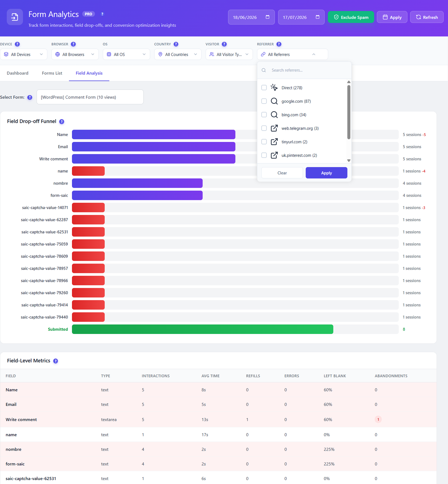The width and height of the screenshot is (448, 484).
Task: Click Clear in the referrer dropdown
Action: coord(282,173)
